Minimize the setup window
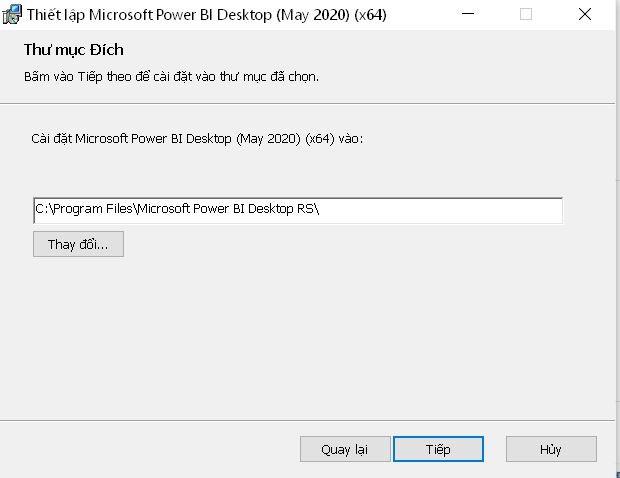Image resolution: width=620 pixels, height=478 pixels. coord(468,14)
